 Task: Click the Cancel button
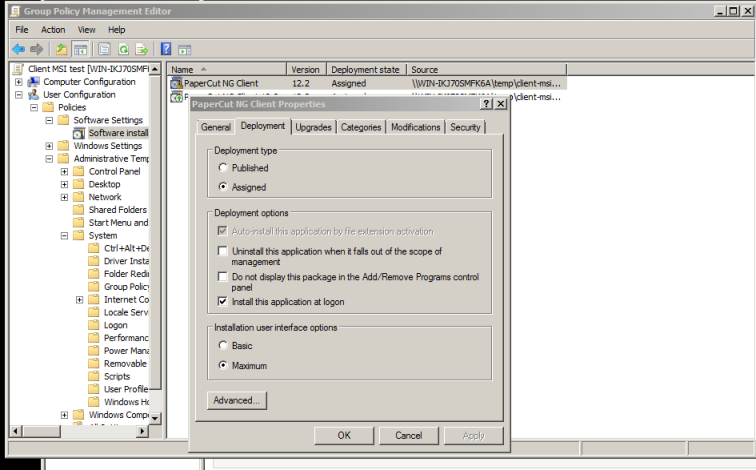[x=409, y=435]
